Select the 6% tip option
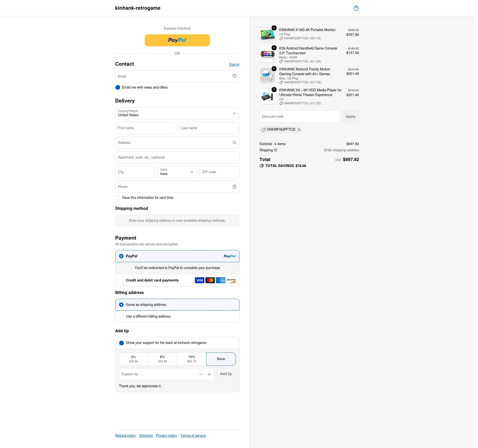The image size is (478, 448). (x=163, y=359)
